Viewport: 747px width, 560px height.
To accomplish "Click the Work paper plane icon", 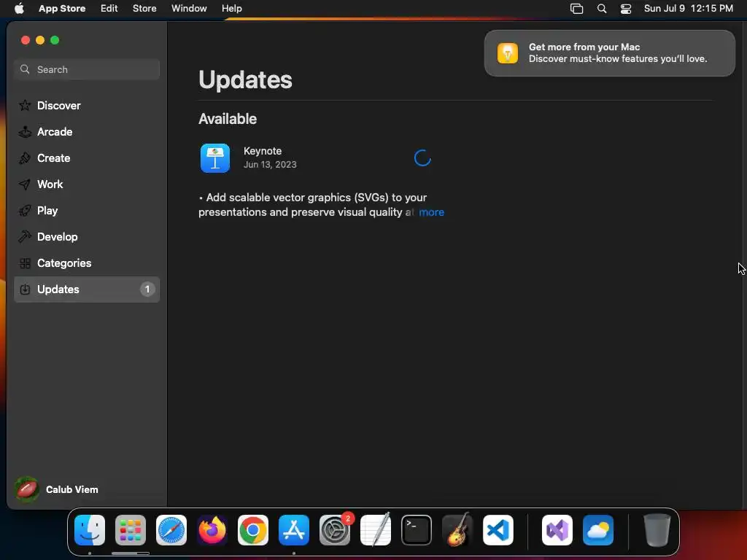I will pyautogui.click(x=25, y=184).
